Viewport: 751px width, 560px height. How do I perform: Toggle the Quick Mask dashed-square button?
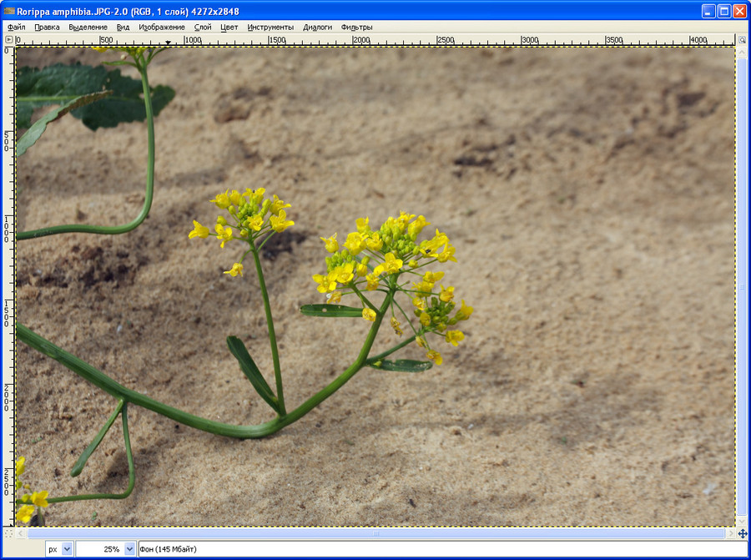[8, 533]
